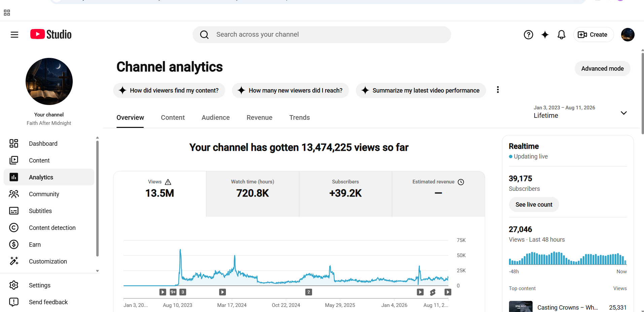Click the Estimated revenue clock icon
This screenshot has height=312, width=644.
tap(461, 182)
